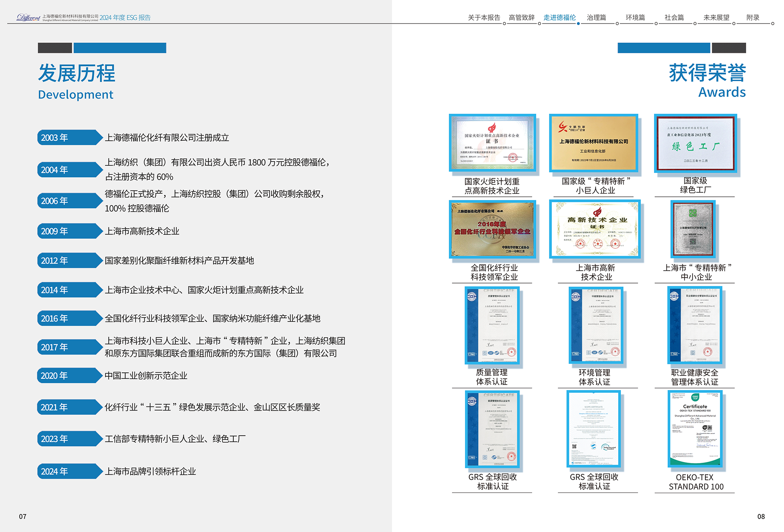This screenshot has width=784, height=532.
Task: Select the 2006 年 timeline label
Action: [70, 201]
